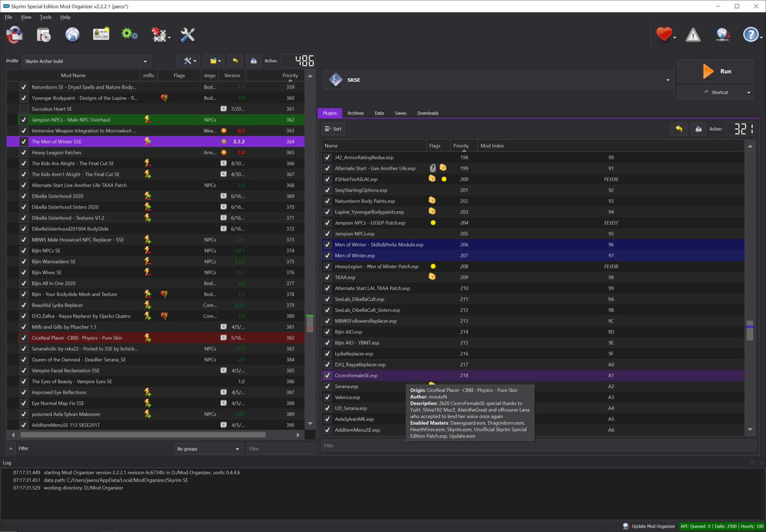Click the mod list vertical scrollbar thumb
This screenshot has height=532, width=766.
point(310,324)
